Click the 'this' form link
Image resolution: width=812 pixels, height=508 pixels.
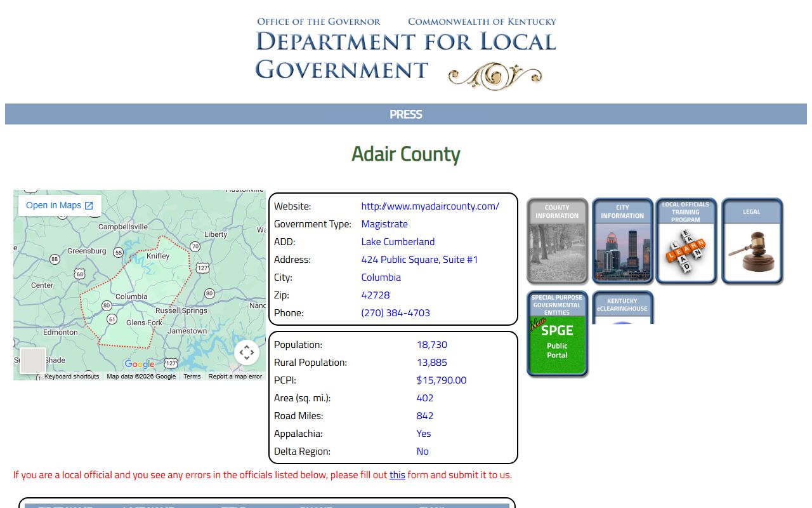397,475
